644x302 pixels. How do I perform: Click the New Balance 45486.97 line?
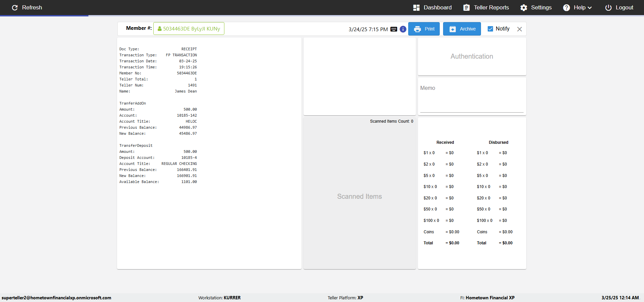[x=158, y=133]
